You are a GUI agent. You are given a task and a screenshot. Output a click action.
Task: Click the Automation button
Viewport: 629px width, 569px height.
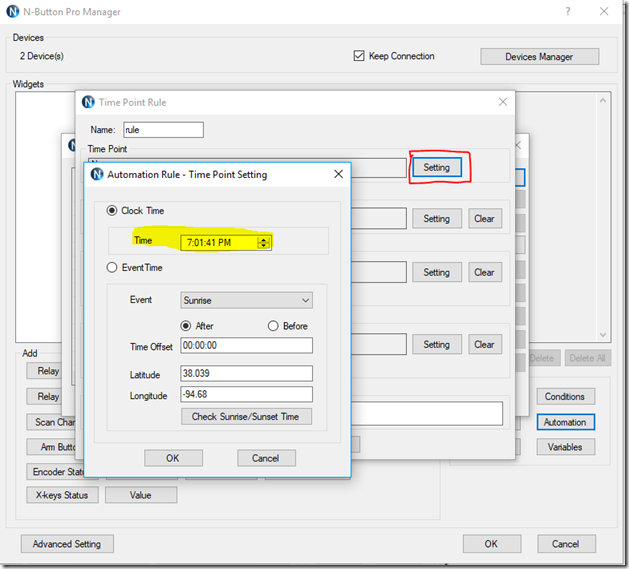(x=566, y=422)
